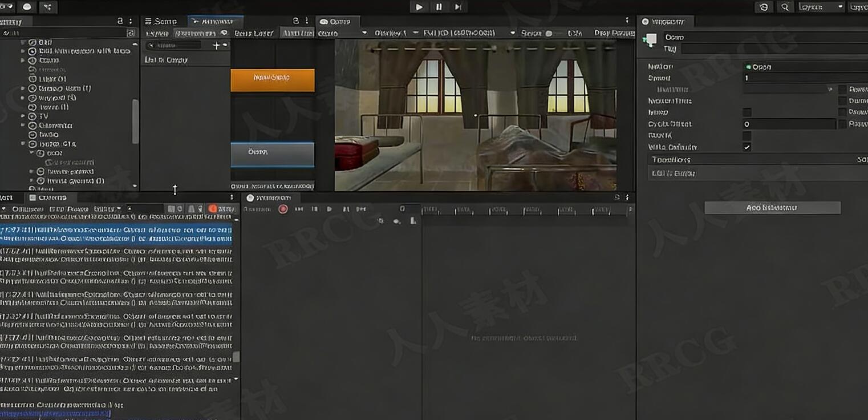The height and width of the screenshot is (420, 868).
Task: Click the red error count icon in the Console toolbar
Action: pyautogui.click(x=212, y=209)
